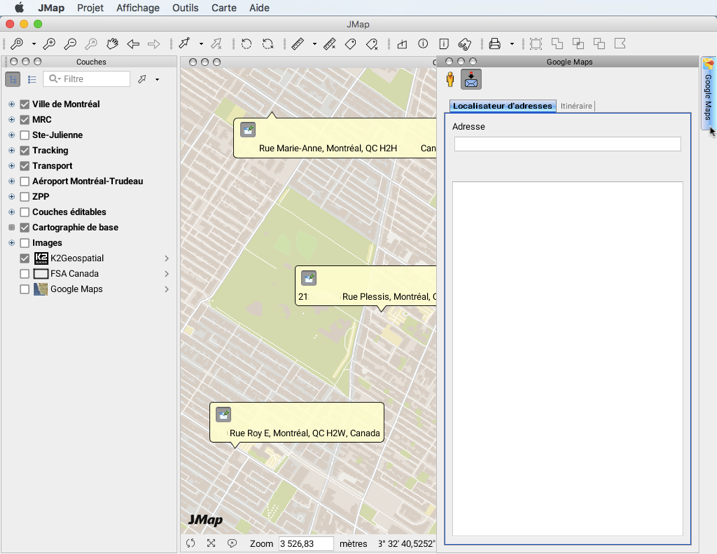717x554 pixels.
Task: Click the Google Street View pegman icon
Action: [450, 80]
